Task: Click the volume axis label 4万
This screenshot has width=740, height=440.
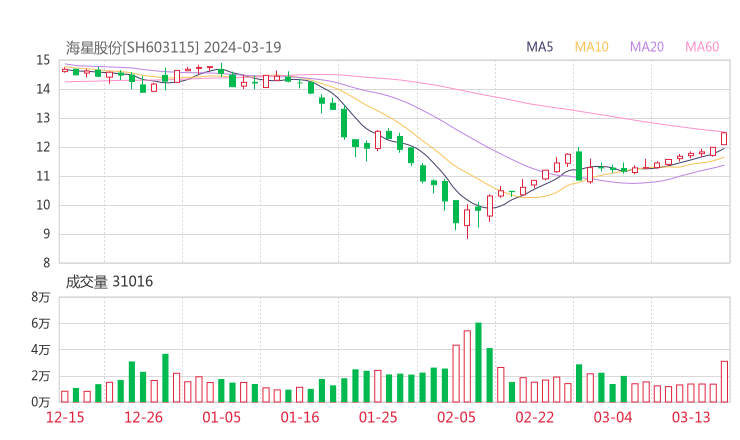Action: click(x=41, y=350)
